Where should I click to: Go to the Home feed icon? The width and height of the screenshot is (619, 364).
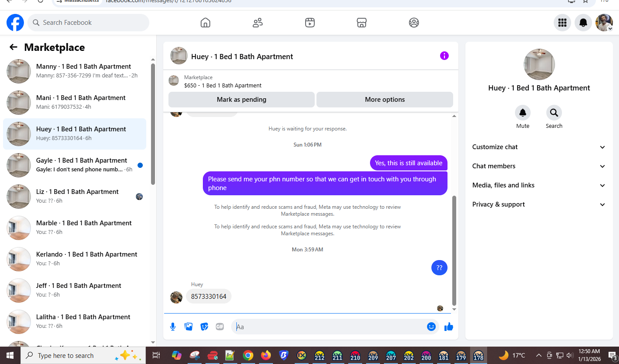[x=205, y=23]
